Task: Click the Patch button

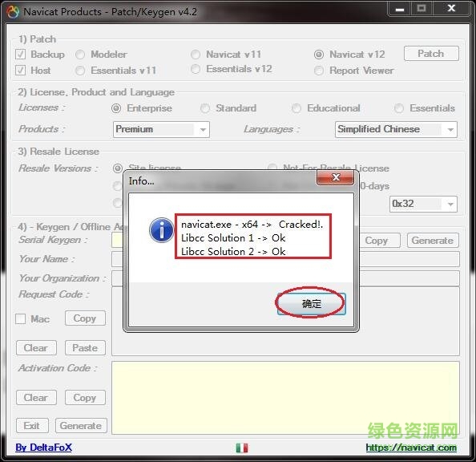Action: pos(431,54)
